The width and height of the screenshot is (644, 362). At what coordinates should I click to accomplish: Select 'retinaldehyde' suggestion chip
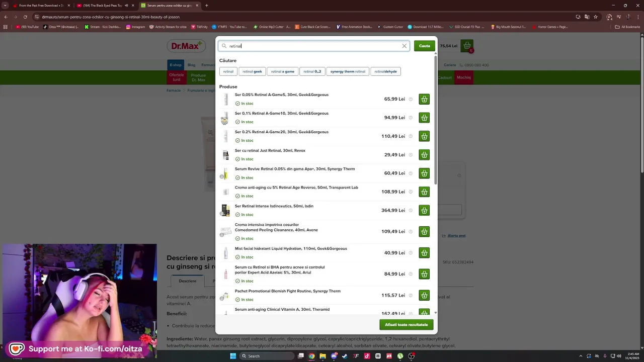[x=386, y=71]
